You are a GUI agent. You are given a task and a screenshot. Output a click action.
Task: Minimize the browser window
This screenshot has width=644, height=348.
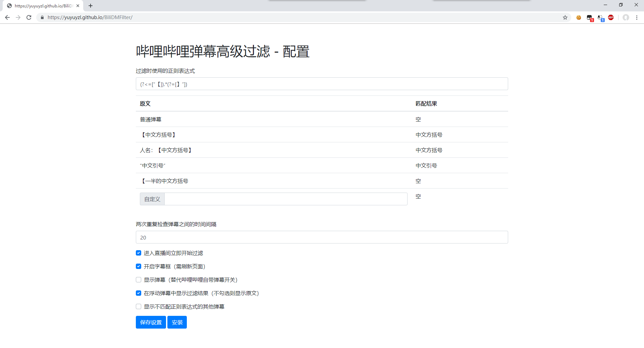(605, 5)
